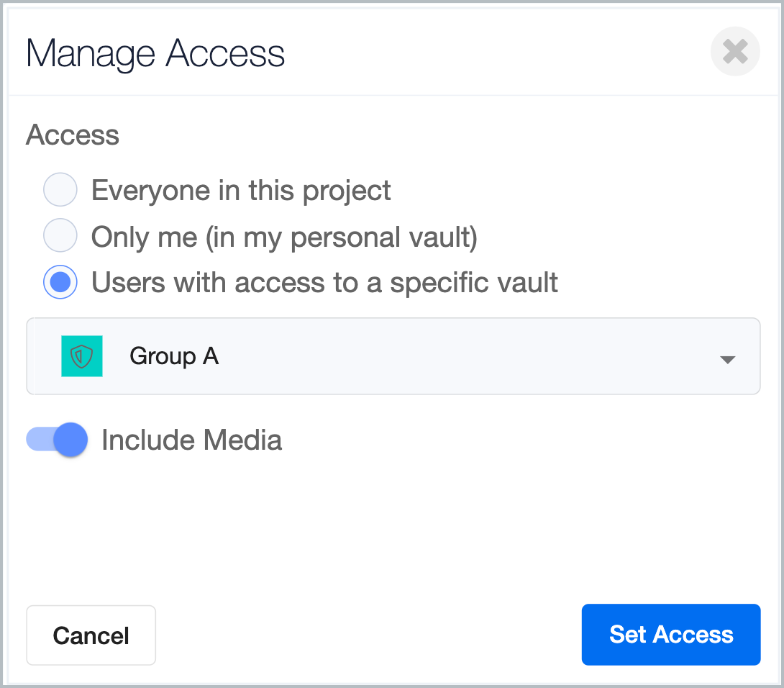
Task: Click the light-blue track of the Include Media switch
Action: click(x=39, y=440)
